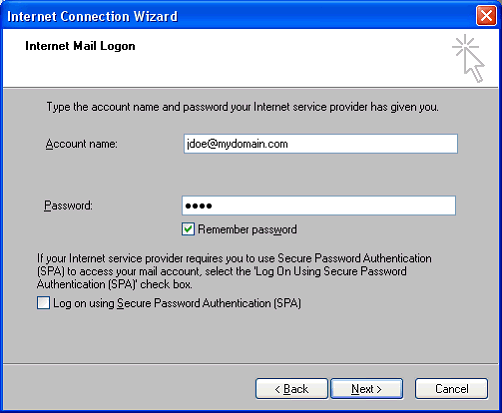
Task: Click the Internet Mail Logon heading
Action: [x=80, y=46]
